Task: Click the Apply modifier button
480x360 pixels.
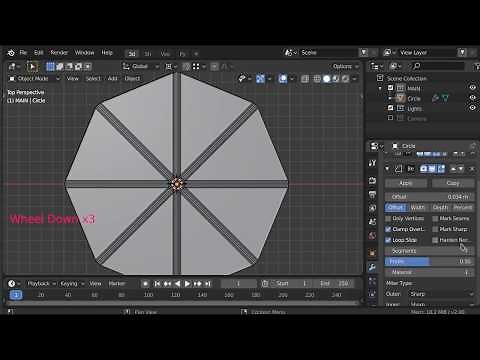Action: [406, 183]
